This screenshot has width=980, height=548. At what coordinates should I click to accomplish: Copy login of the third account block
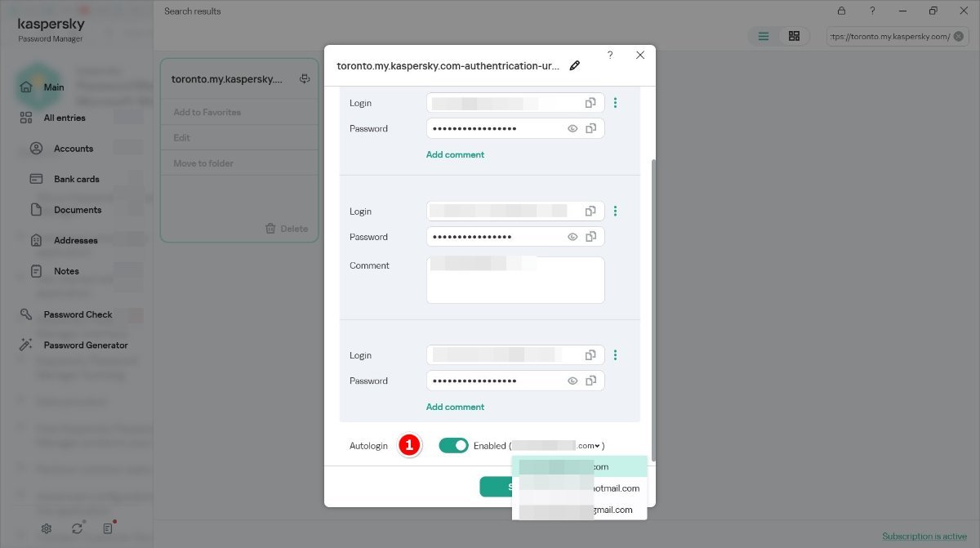tap(590, 355)
